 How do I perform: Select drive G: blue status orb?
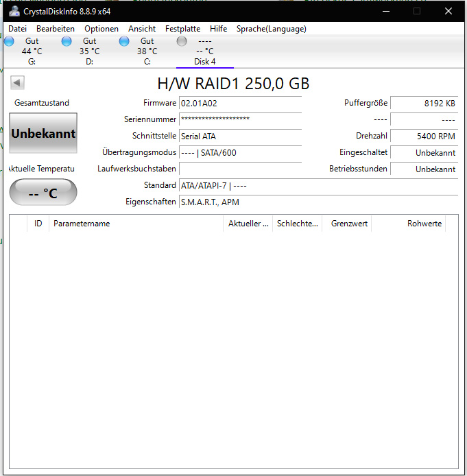click(9, 41)
